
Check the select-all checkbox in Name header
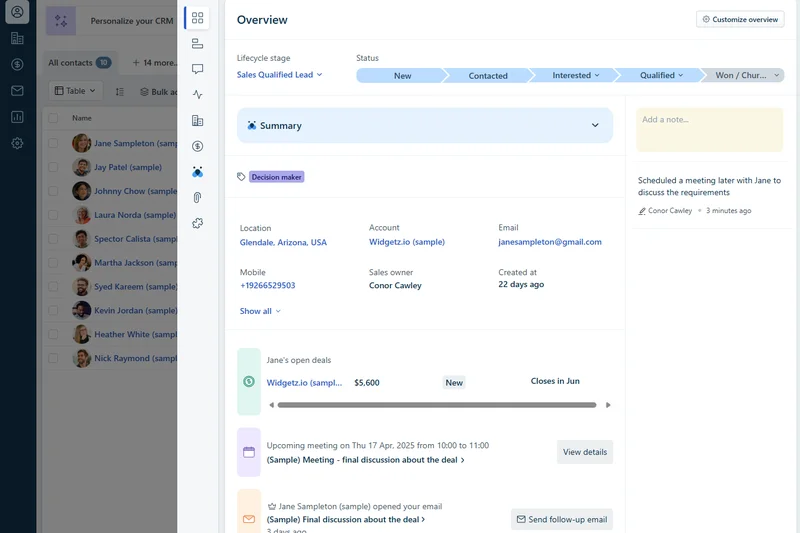point(53,118)
